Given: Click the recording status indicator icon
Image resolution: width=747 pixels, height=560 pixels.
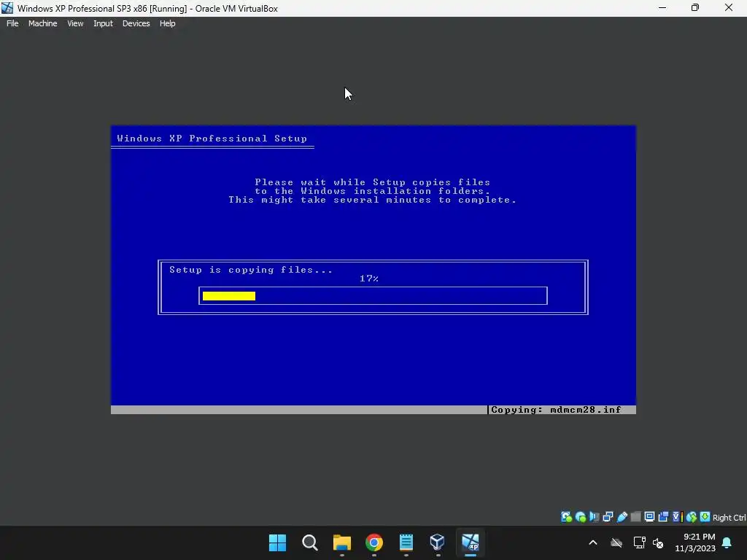Looking at the screenshot, I should 663,517.
